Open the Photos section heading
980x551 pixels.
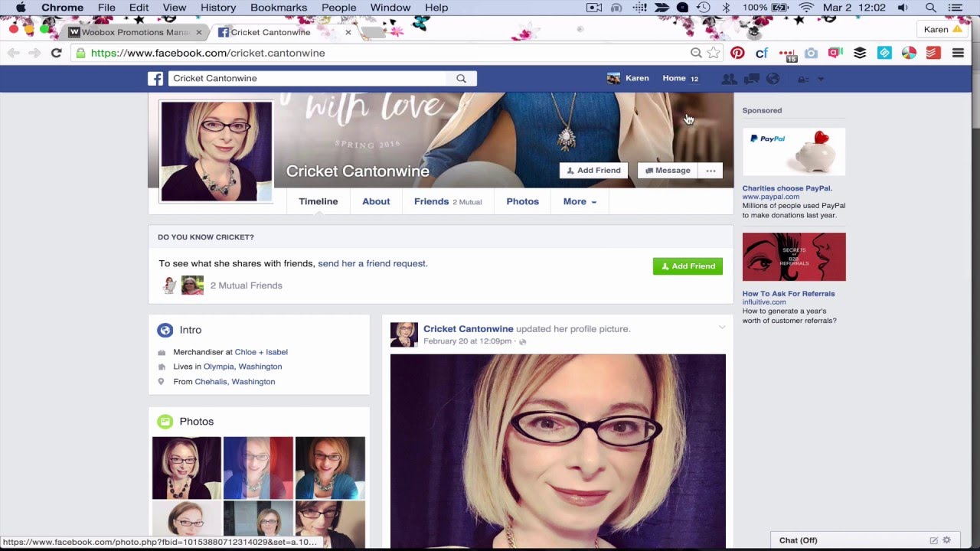pyautogui.click(x=196, y=422)
